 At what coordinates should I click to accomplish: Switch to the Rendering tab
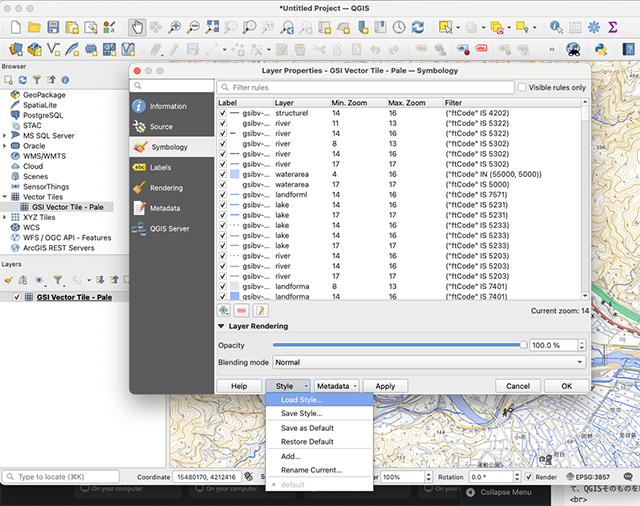click(x=172, y=188)
